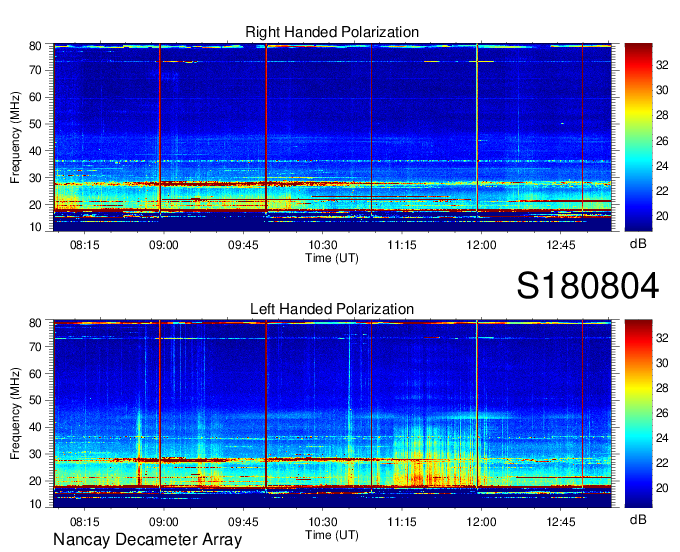
Task: Click 50 MHz tick on Left Handed frequency axis
Action: (35, 400)
